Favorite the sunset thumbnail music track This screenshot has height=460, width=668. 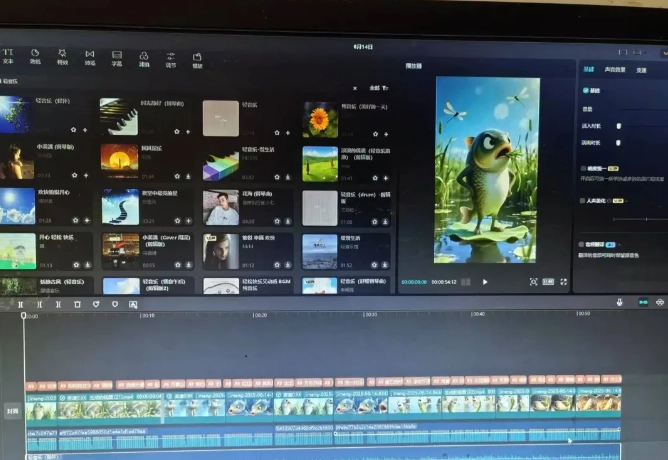[177, 176]
